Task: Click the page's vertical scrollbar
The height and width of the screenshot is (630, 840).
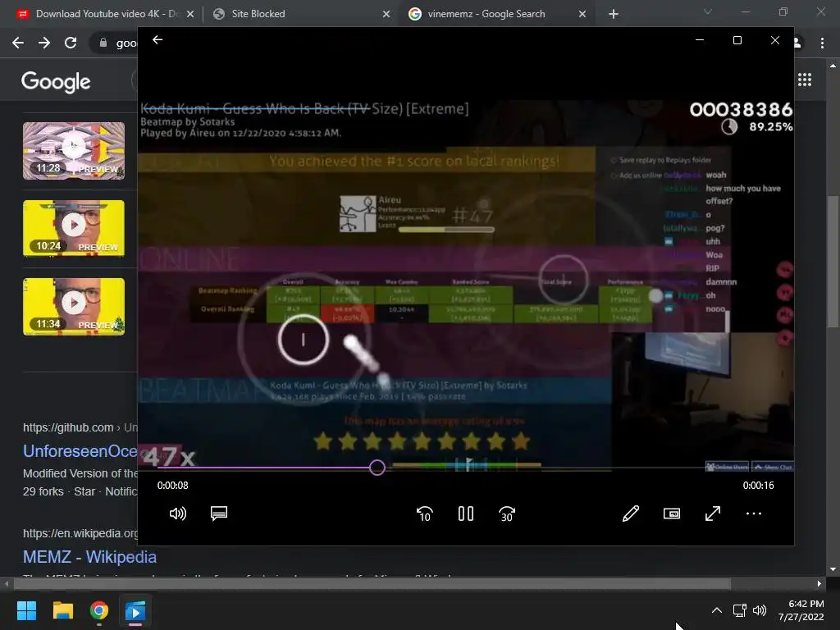Action: 833,262
